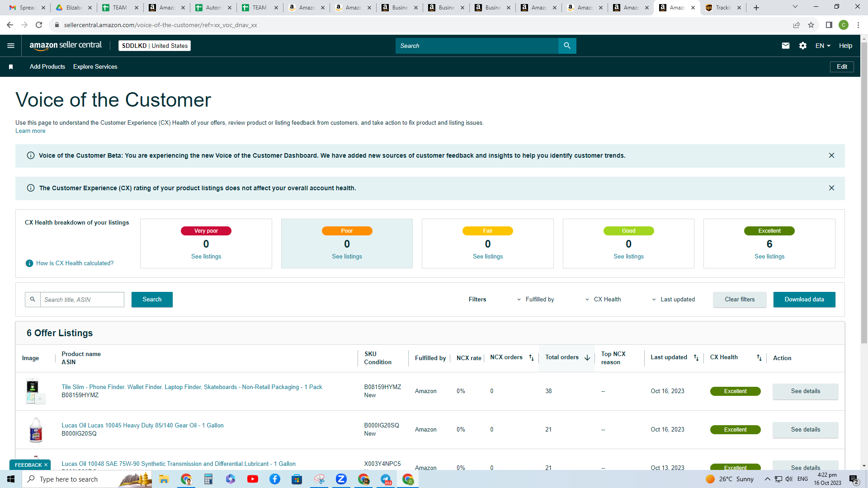
Task: See listings under Excellent
Action: point(769,257)
